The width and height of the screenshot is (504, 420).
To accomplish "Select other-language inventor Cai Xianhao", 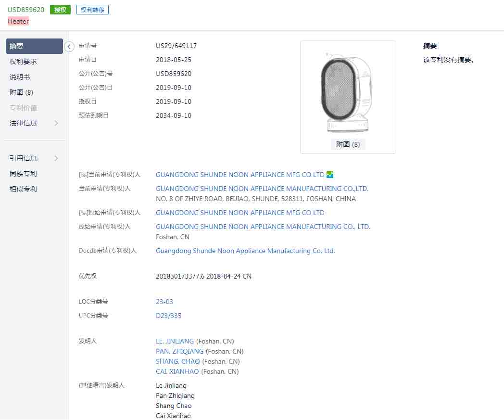I will tap(173, 416).
